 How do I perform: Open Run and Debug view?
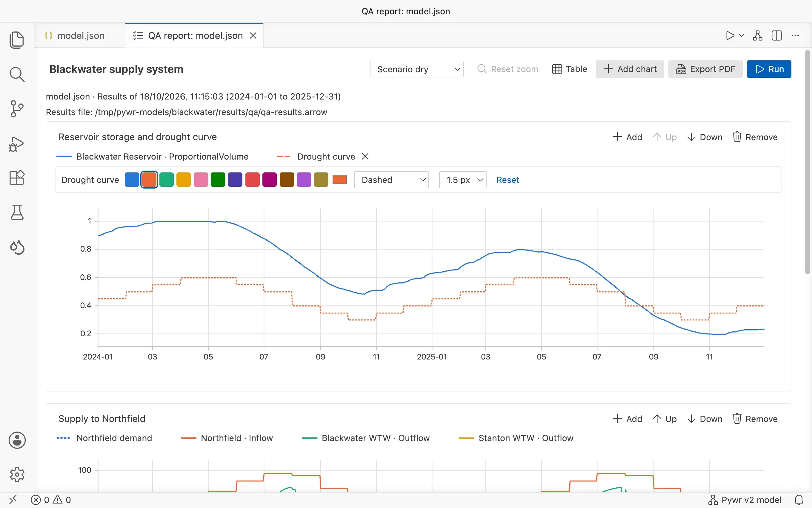click(17, 144)
